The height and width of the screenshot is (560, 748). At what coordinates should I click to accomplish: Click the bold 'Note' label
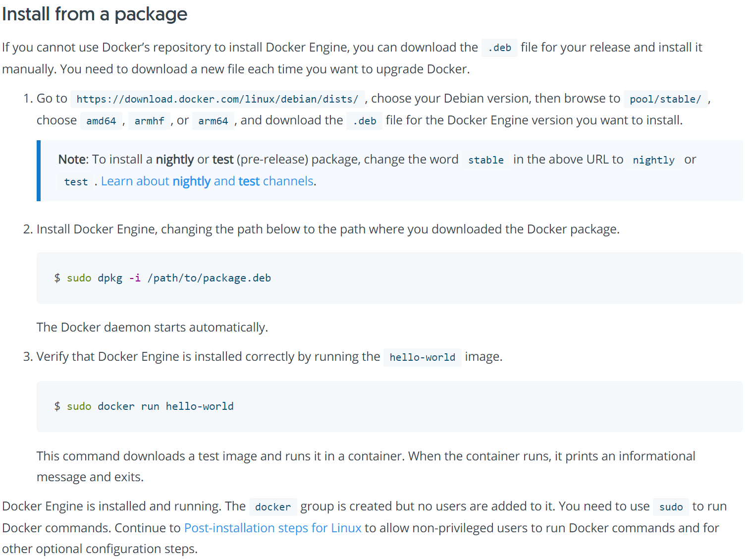(x=72, y=160)
